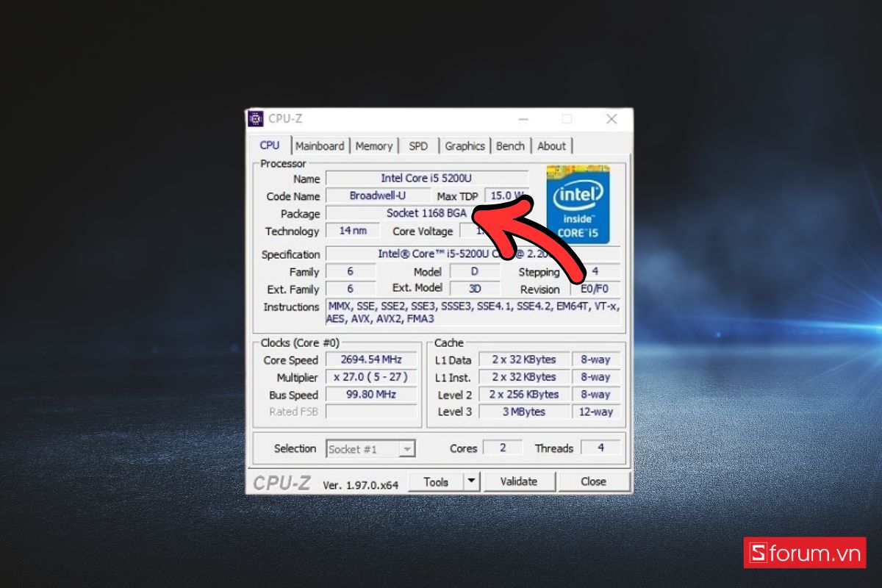Image resolution: width=882 pixels, height=588 pixels.
Task: Click the Tools button
Action: pos(435,482)
